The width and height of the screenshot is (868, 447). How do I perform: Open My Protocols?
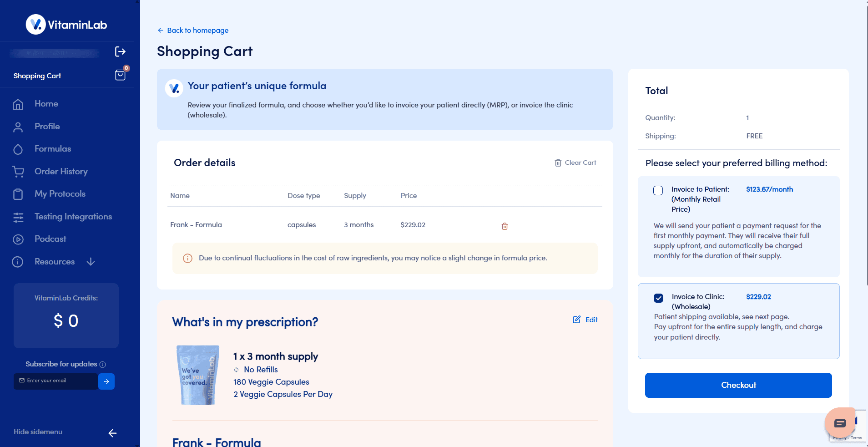(x=18, y=194)
